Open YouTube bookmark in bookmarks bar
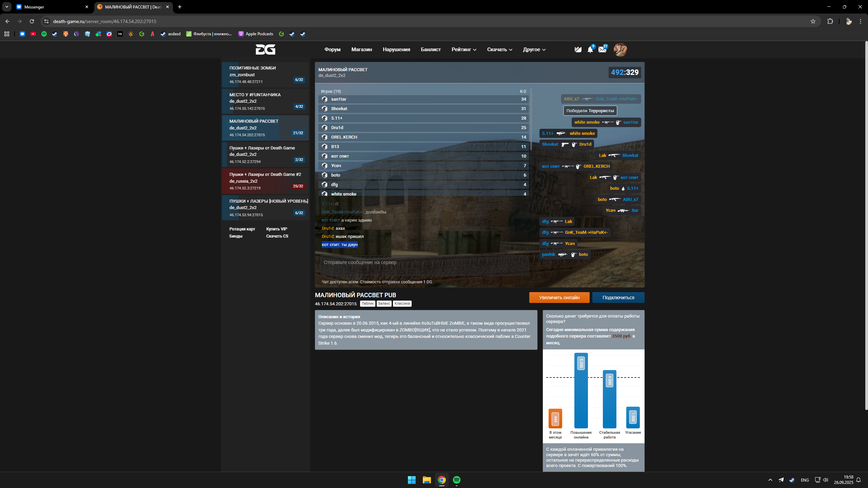Screen dimensions: 868x488 tap(33, 34)
